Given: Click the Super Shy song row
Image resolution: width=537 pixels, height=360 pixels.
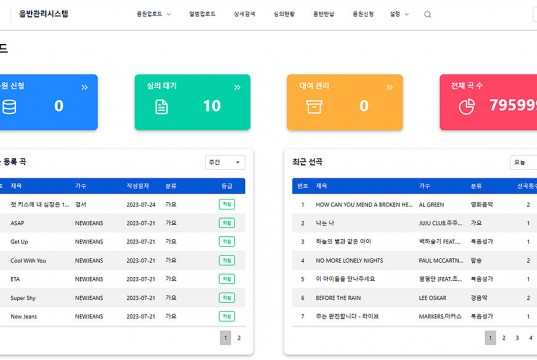Looking at the screenshot, I should coord(122,298).
